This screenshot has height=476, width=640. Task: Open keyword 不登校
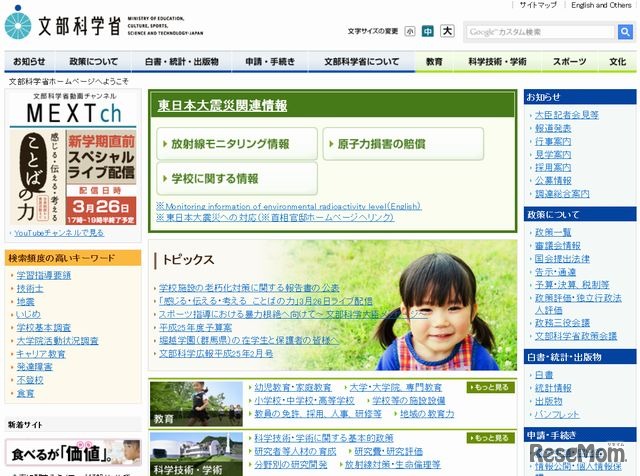30,380
